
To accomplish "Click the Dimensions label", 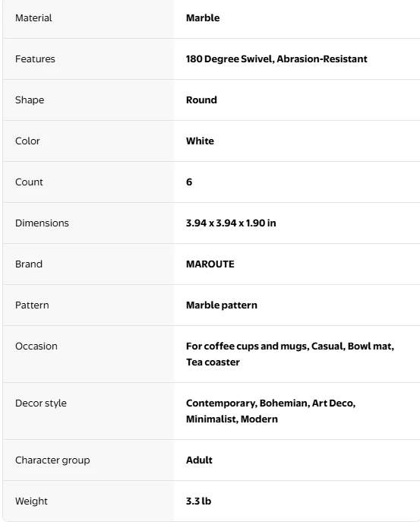I will pyautogui.click(x=42, y=223).
